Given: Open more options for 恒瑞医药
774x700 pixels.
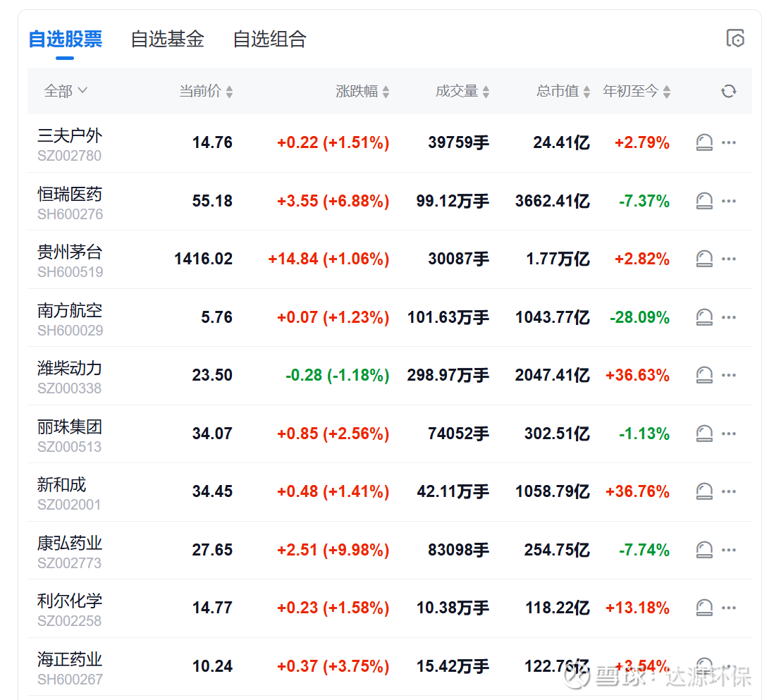Looking at the screenshot, I should pos(729,201).
